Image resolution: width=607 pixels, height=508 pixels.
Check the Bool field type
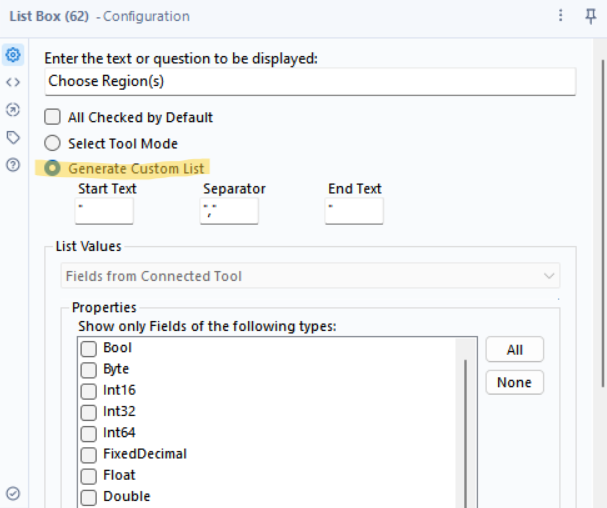(x=89, y=349)
